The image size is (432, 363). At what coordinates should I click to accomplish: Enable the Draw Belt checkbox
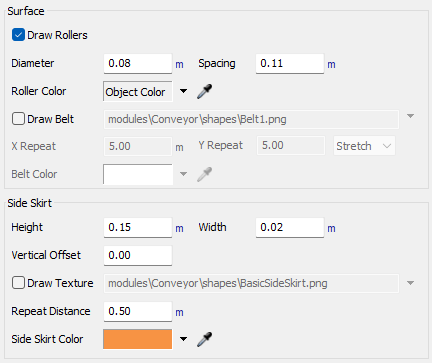point(18,119)
